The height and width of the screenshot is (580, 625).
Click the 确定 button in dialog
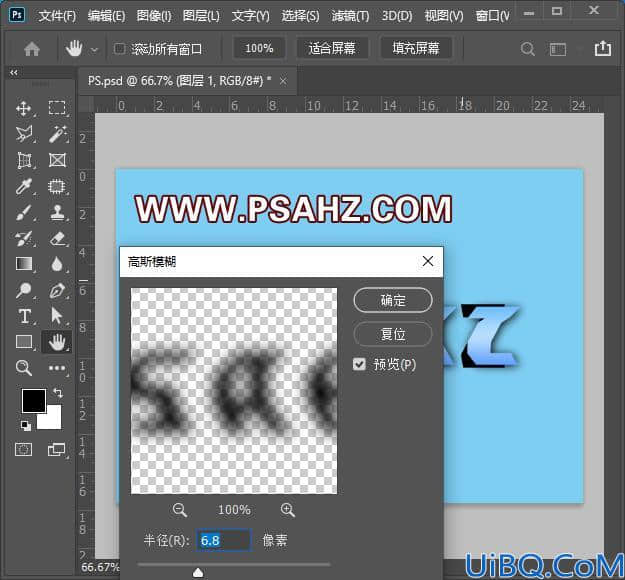[393, 300]
